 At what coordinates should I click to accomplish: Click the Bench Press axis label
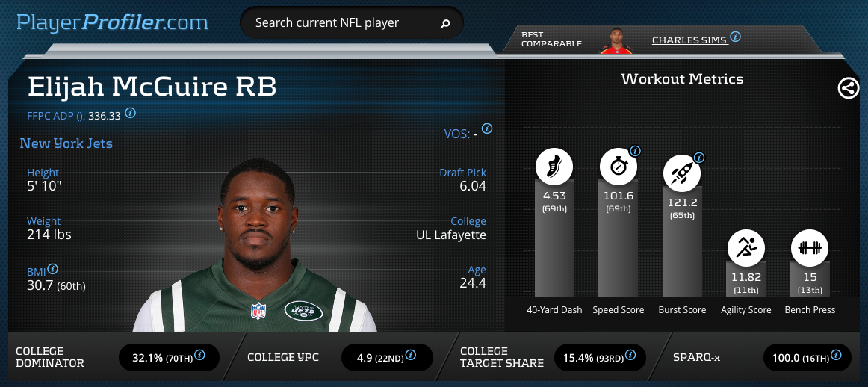(810, 310)
